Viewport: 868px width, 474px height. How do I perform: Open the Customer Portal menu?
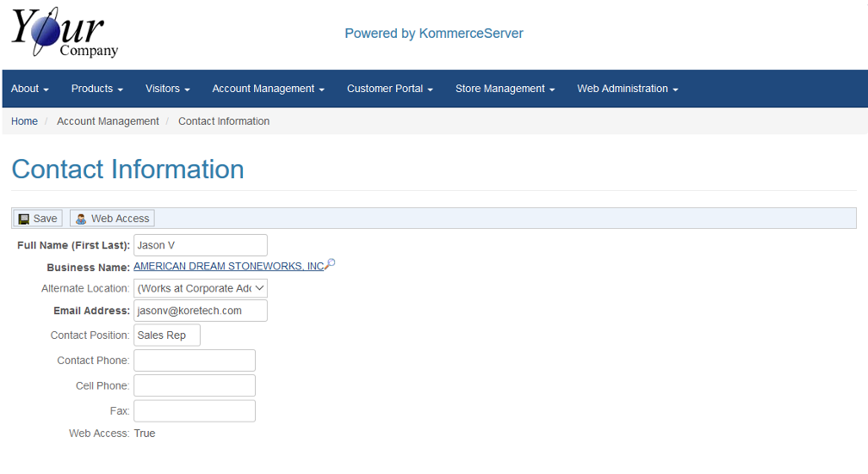(389, 89)
